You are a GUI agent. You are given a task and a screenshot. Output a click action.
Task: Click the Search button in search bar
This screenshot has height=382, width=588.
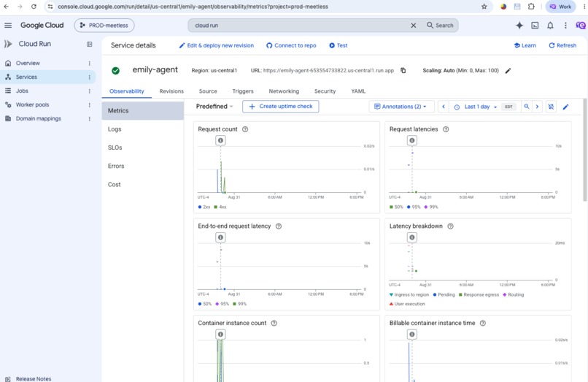[440, 25]
